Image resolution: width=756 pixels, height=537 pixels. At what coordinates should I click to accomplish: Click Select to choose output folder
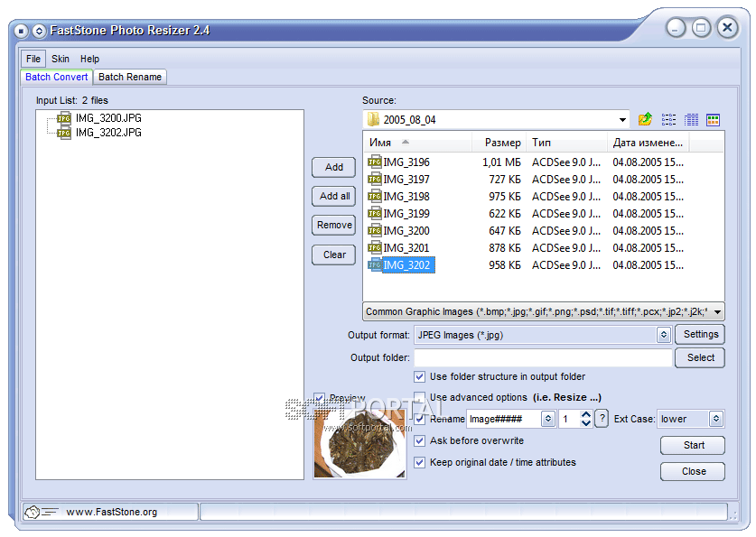click(x=700, y=357)
